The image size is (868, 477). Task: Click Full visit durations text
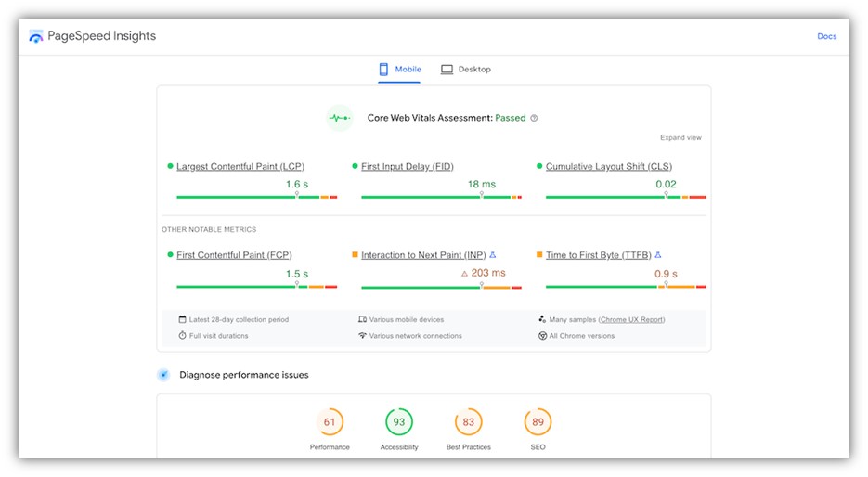[218, 336]
